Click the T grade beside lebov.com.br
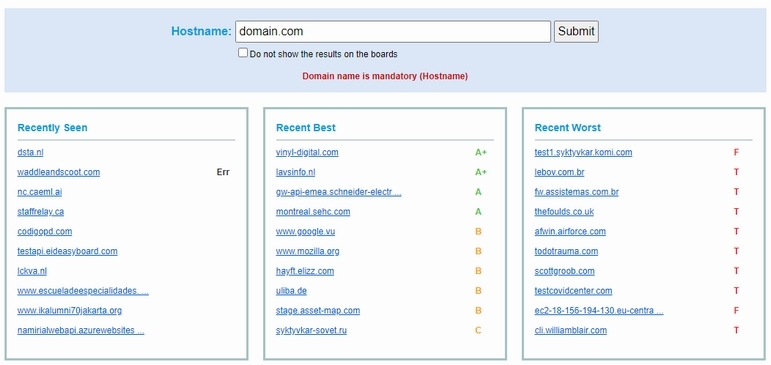This screenshot has width=771, height=365. click(736, 172)
